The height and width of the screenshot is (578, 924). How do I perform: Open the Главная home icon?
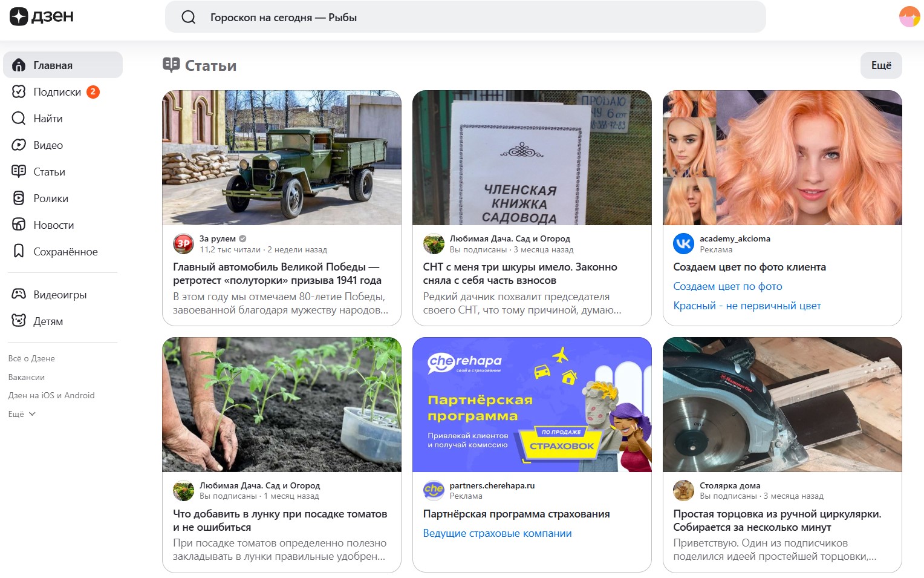point(18,64)
